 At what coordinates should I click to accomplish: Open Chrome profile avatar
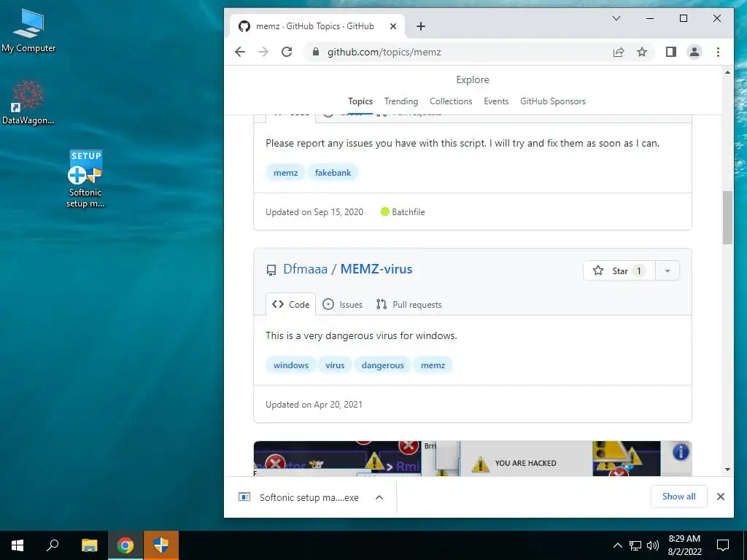[x=694, y=52]
